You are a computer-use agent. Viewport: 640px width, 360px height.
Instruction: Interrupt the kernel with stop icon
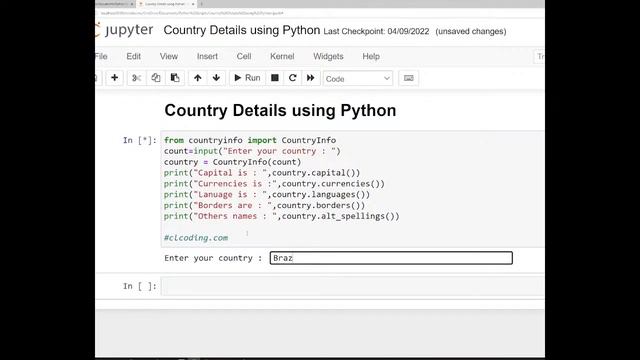click(275, 78)
